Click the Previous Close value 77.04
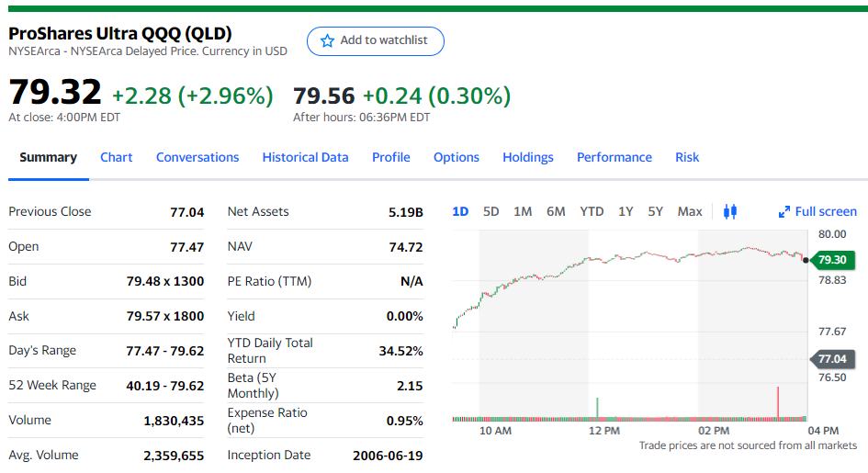The image size is (868, 473). tap(187, 212)
